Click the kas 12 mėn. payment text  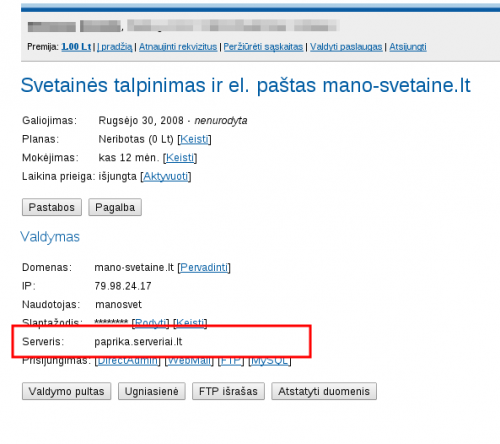click(128, 157)
